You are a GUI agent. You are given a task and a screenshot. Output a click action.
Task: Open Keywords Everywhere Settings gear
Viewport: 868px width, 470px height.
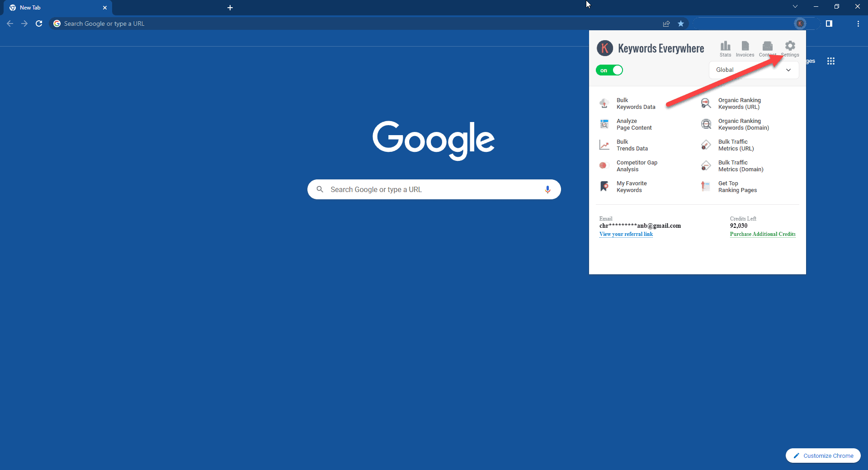click(790, 47)
